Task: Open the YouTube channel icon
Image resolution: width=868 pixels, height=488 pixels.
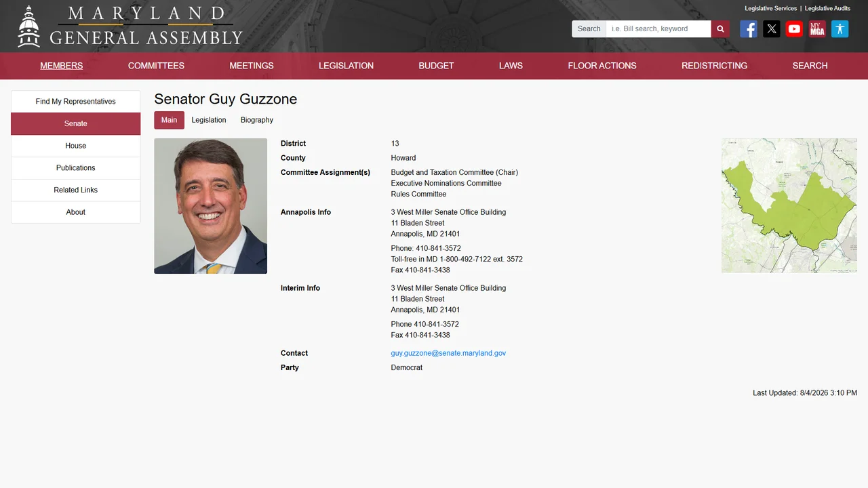Action: 794,28
